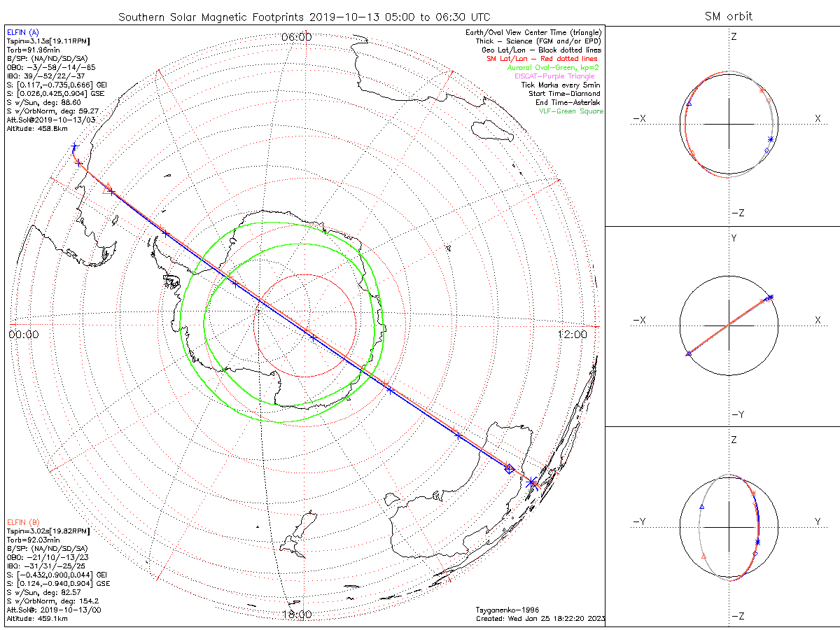Click the 18:00 local time label
The height and width of the screenshot is (630, 840).
(296, 615)
